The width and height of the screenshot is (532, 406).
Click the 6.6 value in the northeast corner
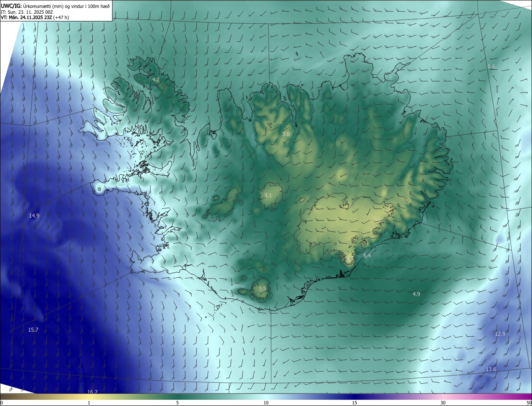tap(491, 66)
